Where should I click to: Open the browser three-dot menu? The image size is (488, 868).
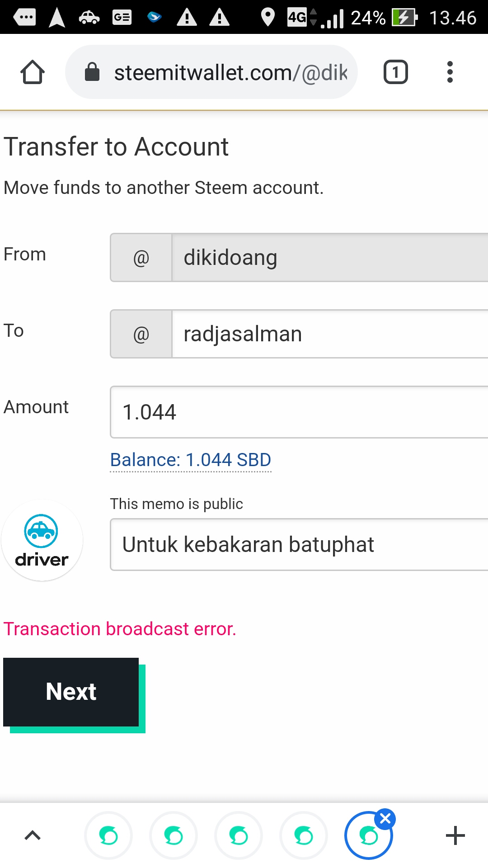coord(450,72)
